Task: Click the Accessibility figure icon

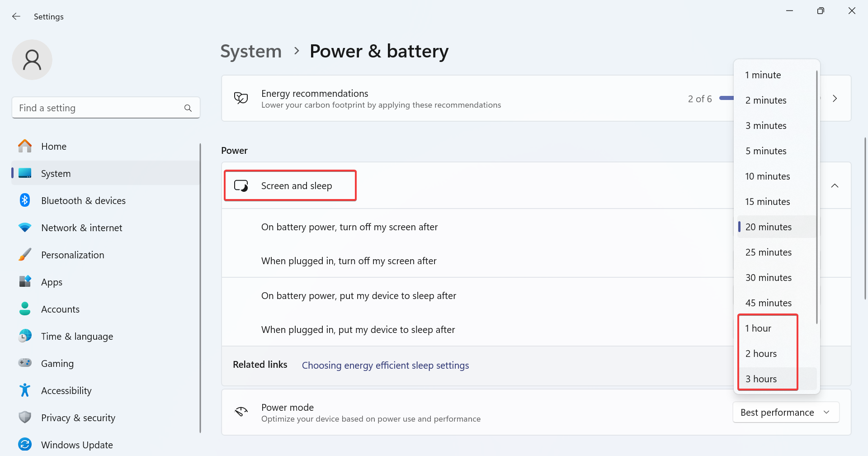Action: tap(25, 390)
